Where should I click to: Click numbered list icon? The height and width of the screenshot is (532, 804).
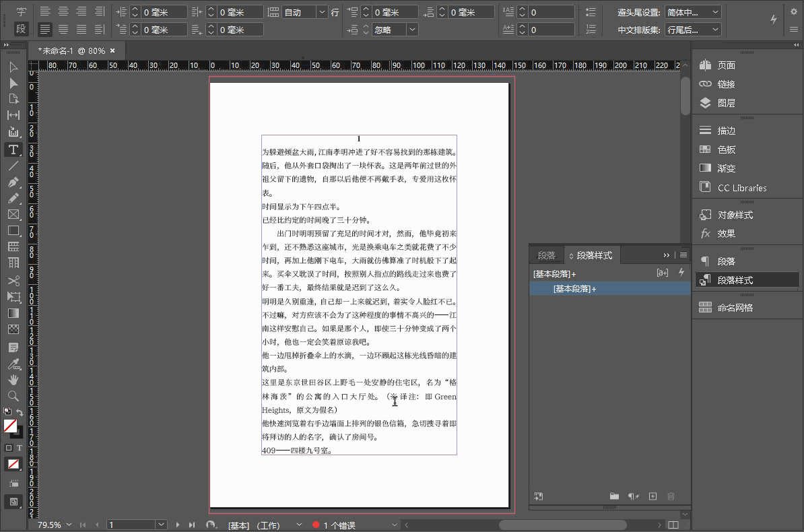pos(591,29)
